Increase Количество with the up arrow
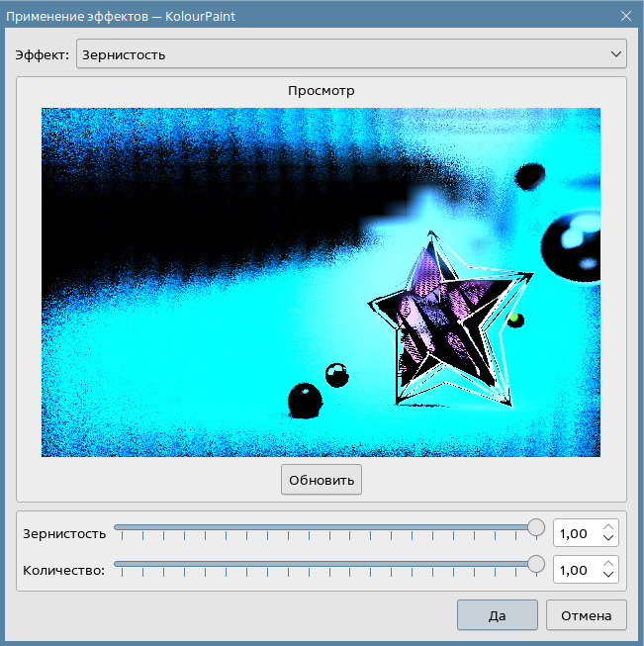644x646 pixels. [608, 564]
